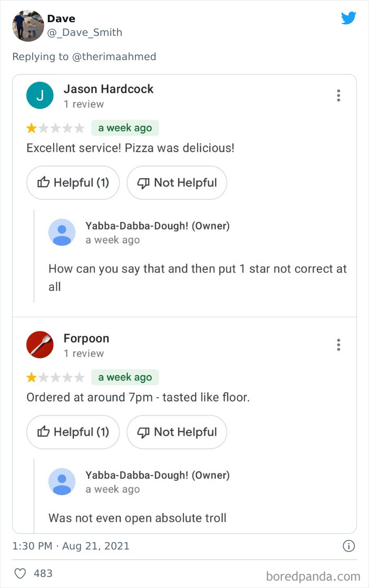Open the options menu on Forpoon's review

pos(338,344)
